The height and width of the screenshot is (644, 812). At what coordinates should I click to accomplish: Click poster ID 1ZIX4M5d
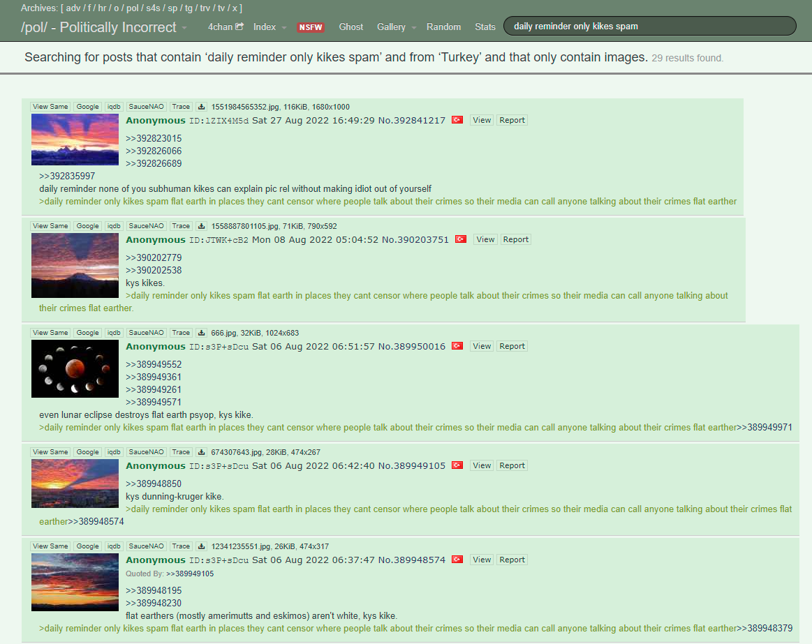click(x=219, y=121)
